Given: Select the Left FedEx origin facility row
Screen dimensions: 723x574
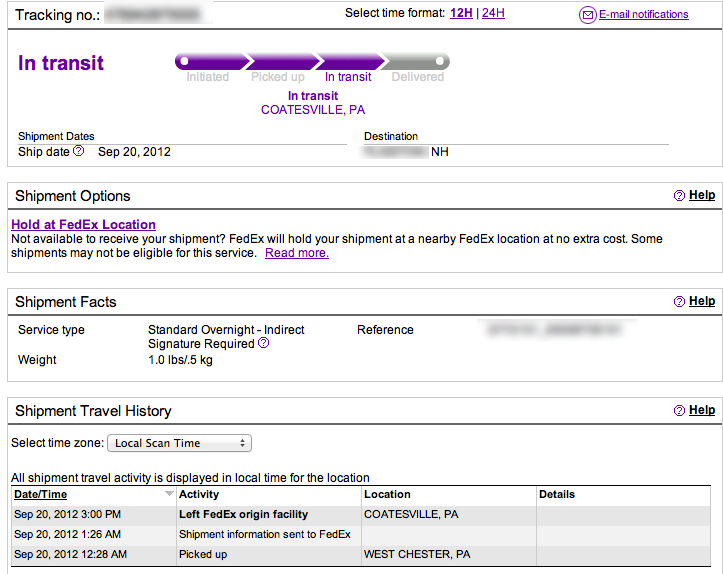Looking at the screenshot, I should click(361, 515).
